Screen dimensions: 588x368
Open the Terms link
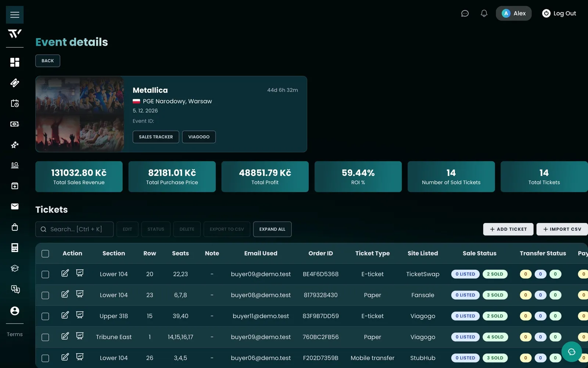click(15, 335)
